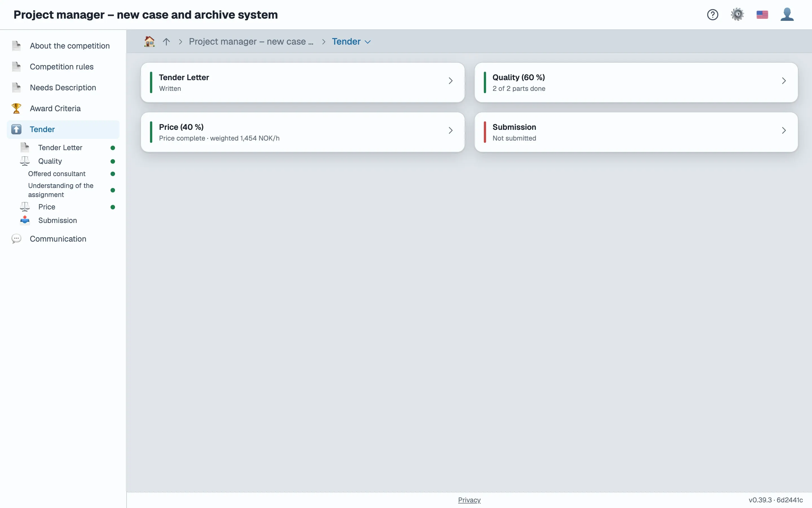The width and height of the screenshot is (812, 508).
Task: Go to Award Criteria section
Action: coord(63,109)
